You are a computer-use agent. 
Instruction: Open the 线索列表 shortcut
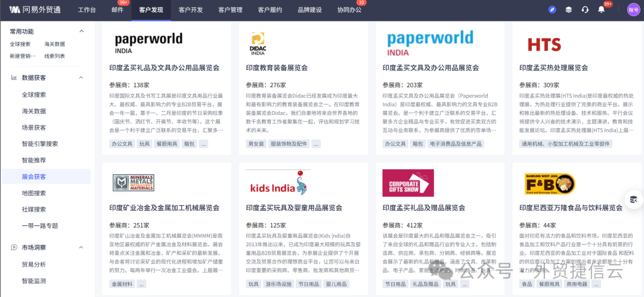(55, 56)
